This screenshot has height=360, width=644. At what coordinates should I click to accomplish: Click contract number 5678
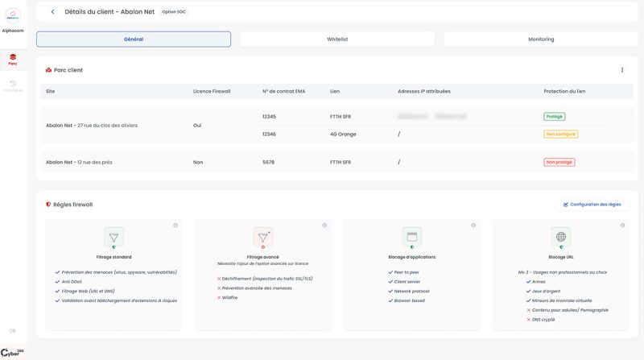[x=268, y=163]
